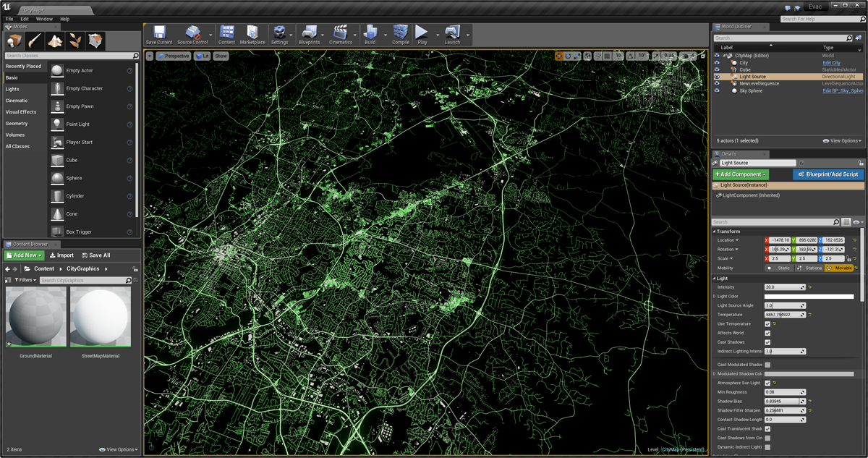Image resolution: width=868 pixels, height=458 pixels.
Task: Click the Blueprints toolbar icon
Action: pyautogui.click(x=309, y=33)
